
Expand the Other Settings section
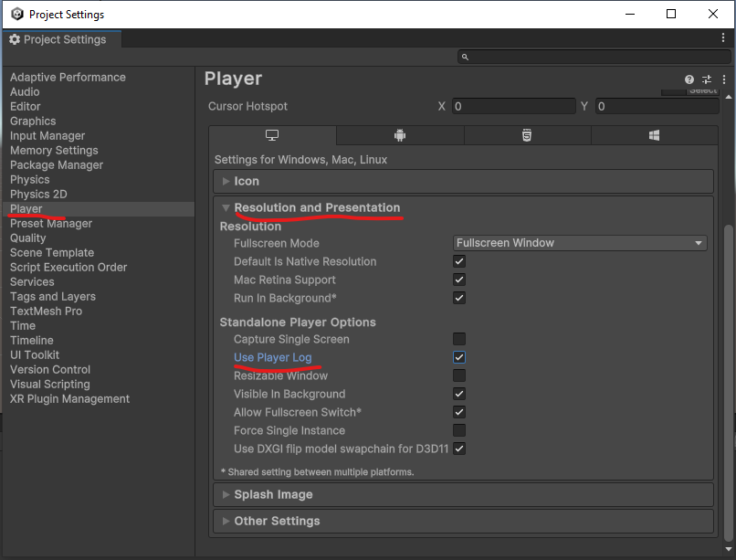coord(277,521)
